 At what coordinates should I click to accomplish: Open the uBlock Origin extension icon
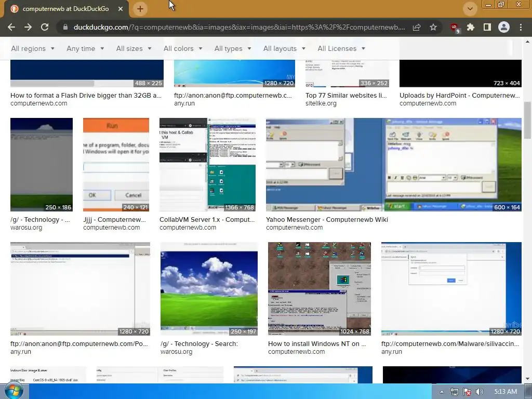pyautogui.click(x=455, y=28)
